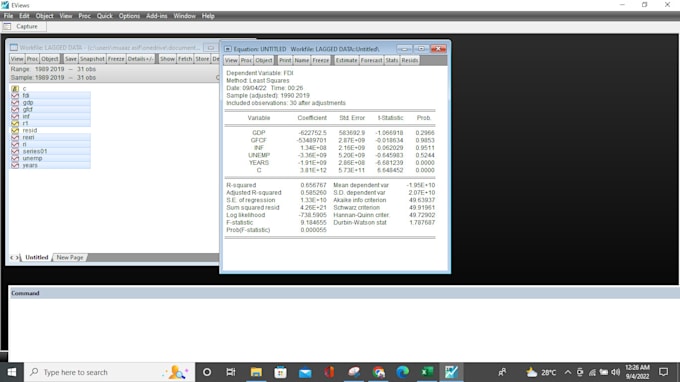Viewport: 680px width, 382px height.
Task: Open Task View from the taskbar
Action: pyautogui.click(x=231, y=372)
